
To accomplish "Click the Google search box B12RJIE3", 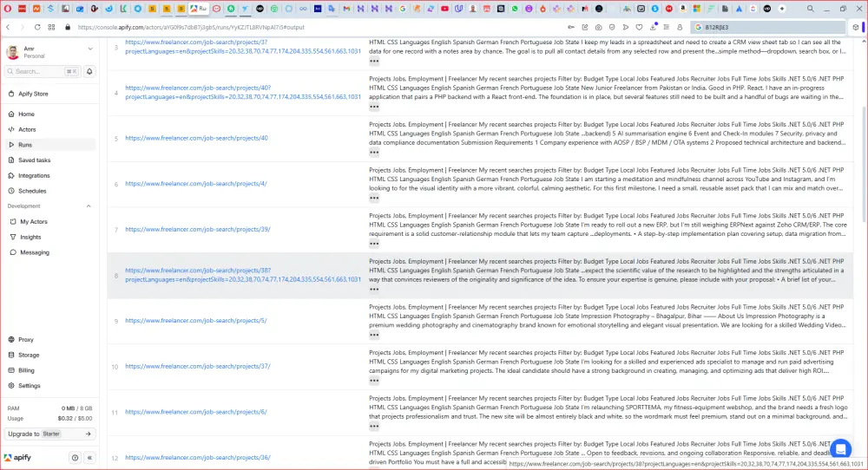I will pyautogui.click(x=767, y=27).
